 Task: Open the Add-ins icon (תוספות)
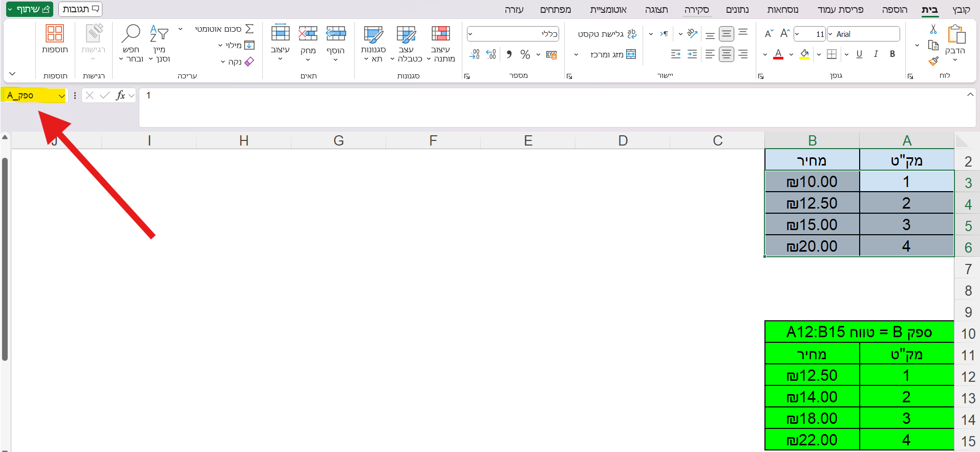pos(55,34)
